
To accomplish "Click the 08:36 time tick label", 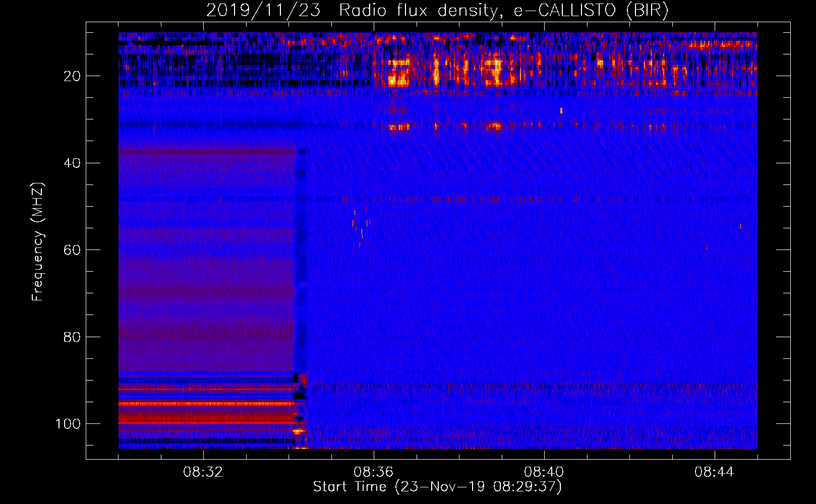I will coord(374,472).
